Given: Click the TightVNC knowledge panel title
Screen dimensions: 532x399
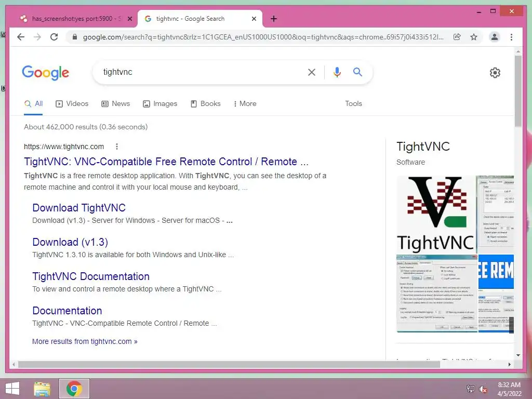Looking at the screenshot, I should point(423,147).
